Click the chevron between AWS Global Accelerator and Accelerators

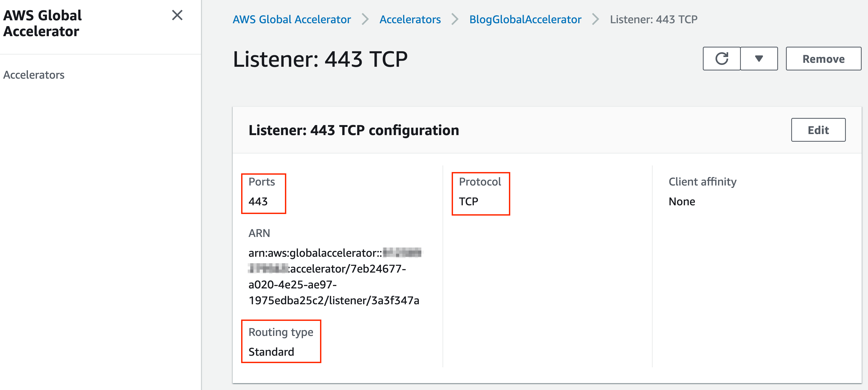pyautogui.click(x=365, y=19)
